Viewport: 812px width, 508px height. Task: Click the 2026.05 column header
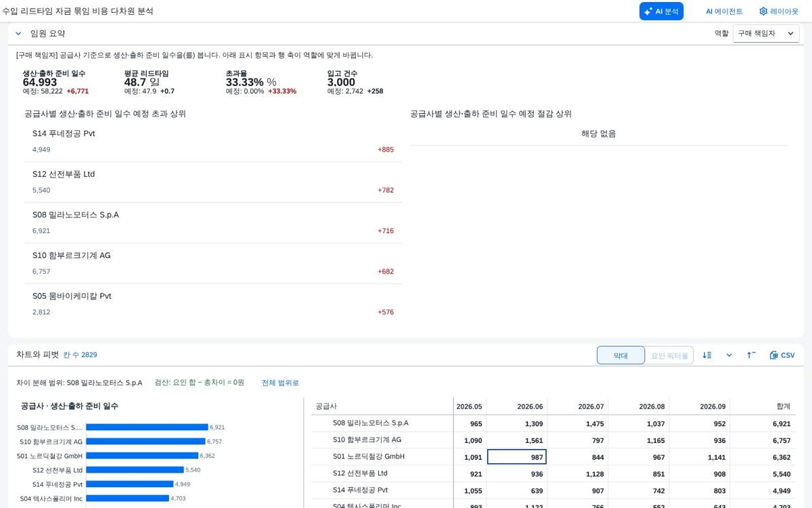click(x=469, y=406)
